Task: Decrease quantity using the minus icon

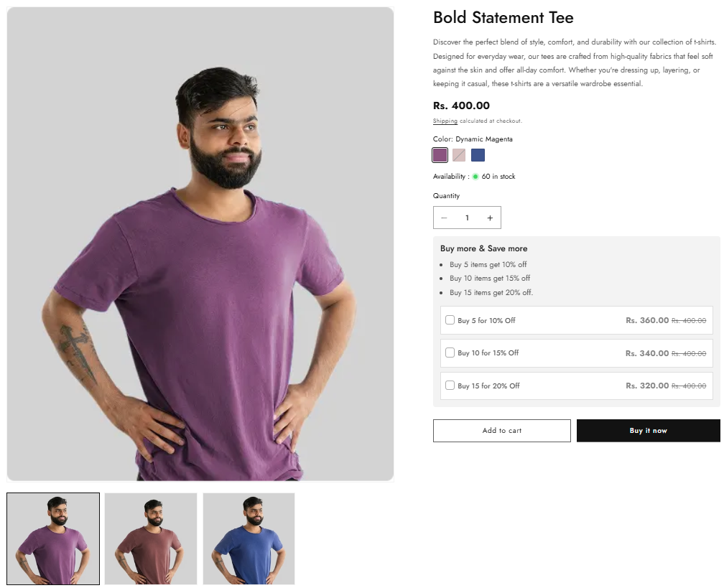Action: (444, 217)
